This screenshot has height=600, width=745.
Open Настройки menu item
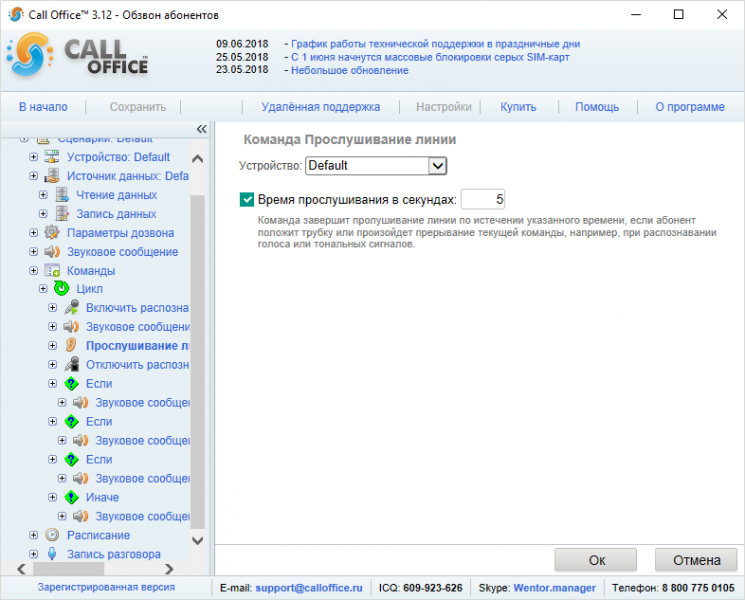tap(444, 107)
